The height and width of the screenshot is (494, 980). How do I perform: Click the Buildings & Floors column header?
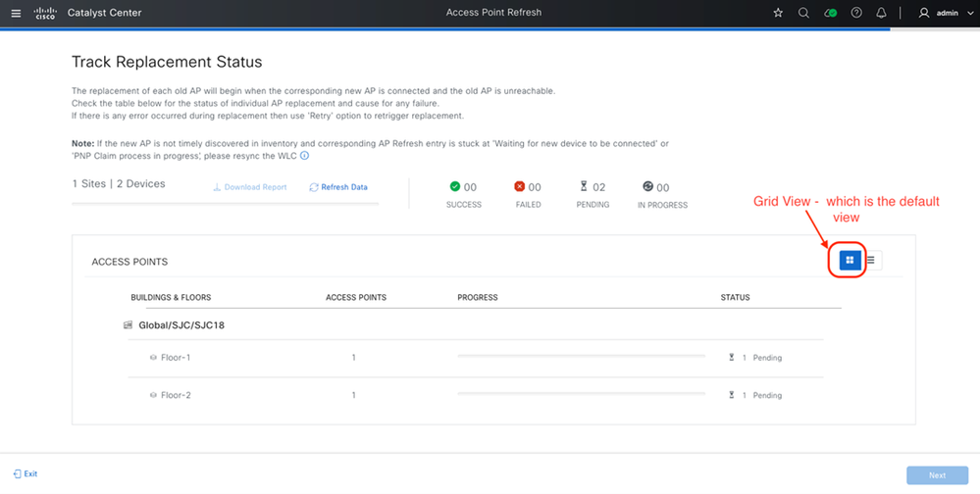pos(171,297)
